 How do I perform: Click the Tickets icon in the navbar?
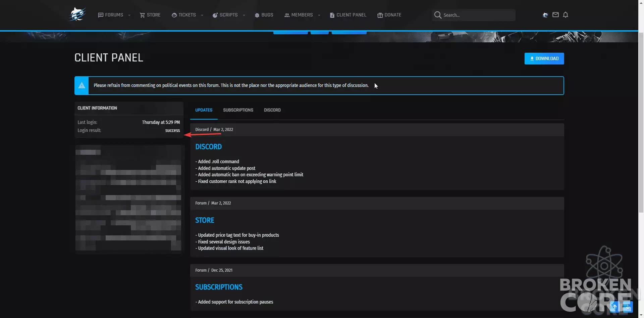click(x=174, y=15)
